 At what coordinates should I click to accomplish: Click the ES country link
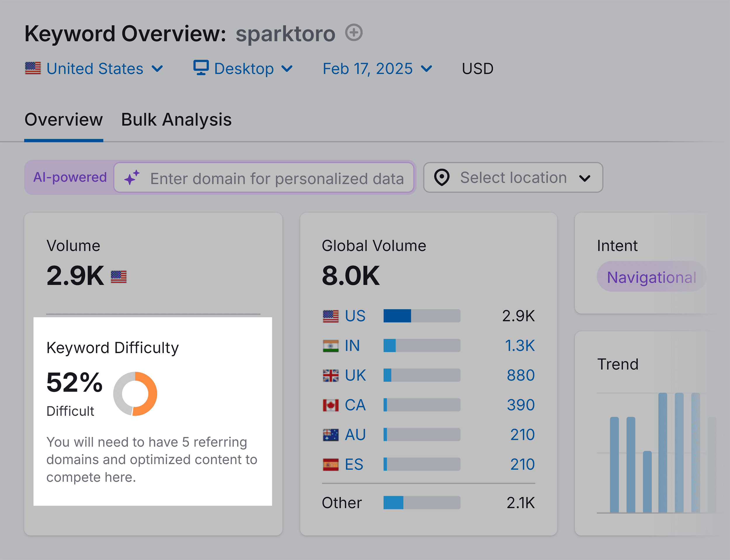tap(354, 464)
